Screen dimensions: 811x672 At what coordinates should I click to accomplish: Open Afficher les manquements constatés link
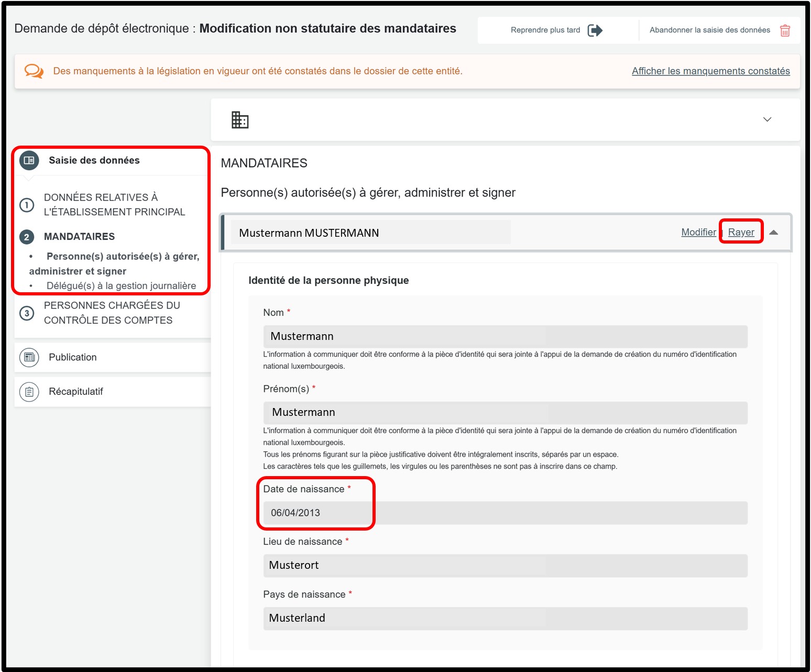pyautogui.click(x=710, y=71)
